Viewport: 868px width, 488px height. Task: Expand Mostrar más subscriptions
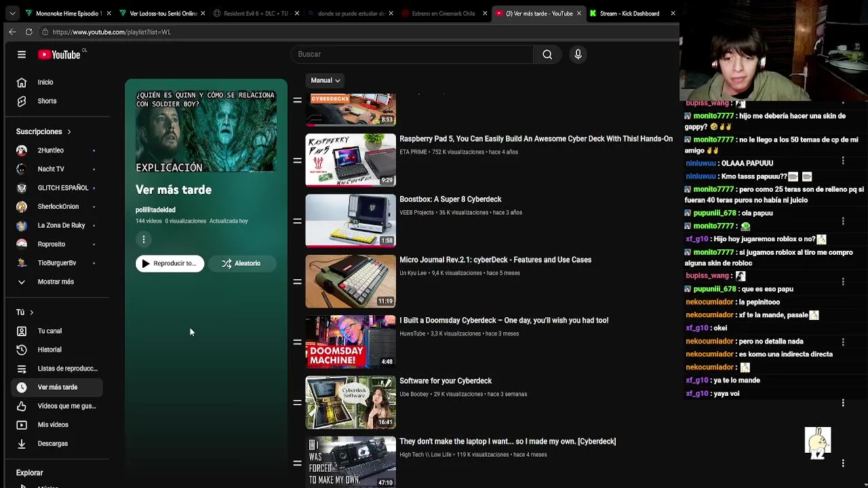click(x=57, y=281)
